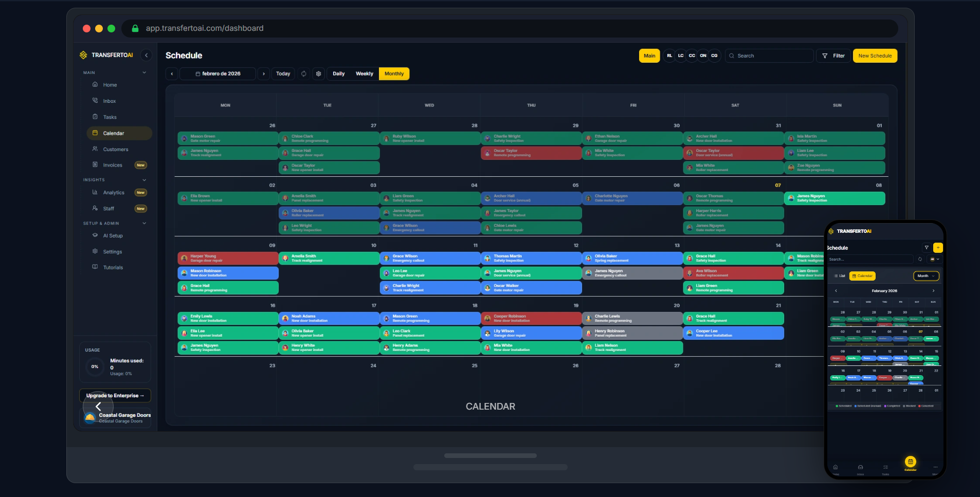Switch the phone to List view

(840, 276)
